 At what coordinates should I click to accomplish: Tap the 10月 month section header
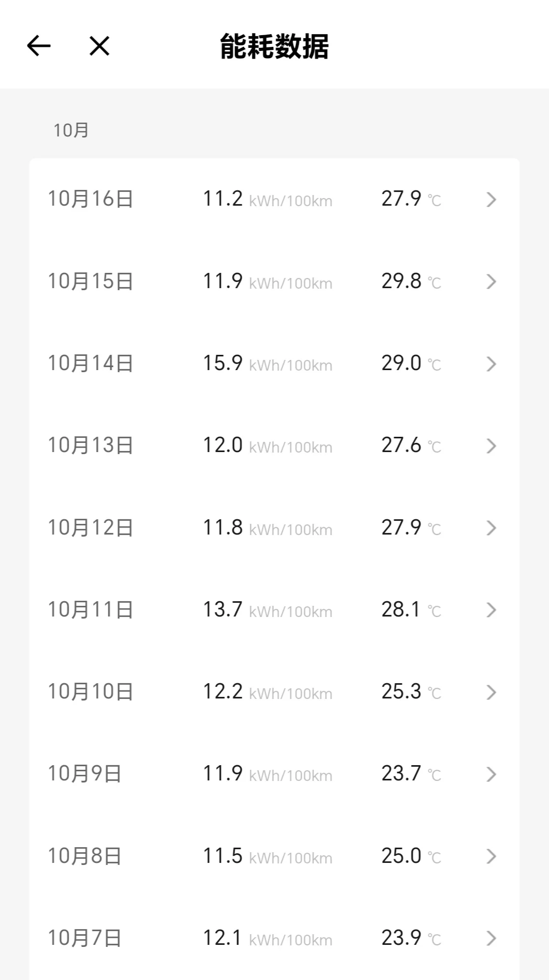pyautogui.click(x=71, y=130)
